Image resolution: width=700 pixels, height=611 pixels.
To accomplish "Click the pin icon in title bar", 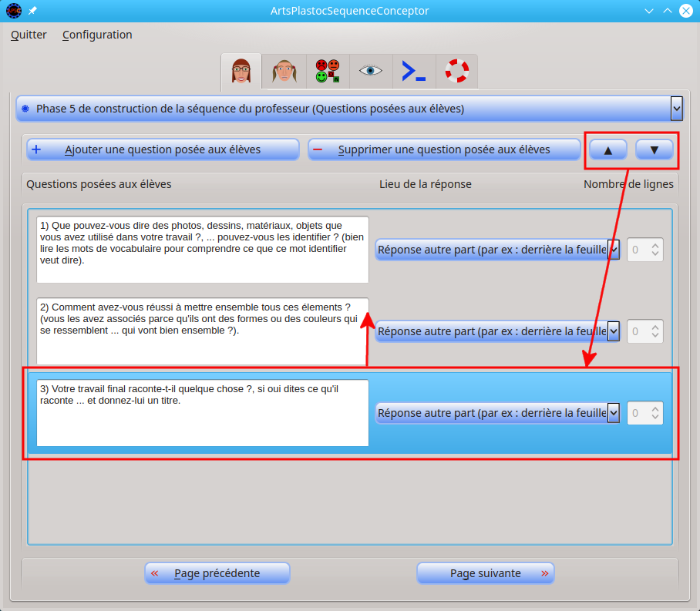I will coord(32,11).
